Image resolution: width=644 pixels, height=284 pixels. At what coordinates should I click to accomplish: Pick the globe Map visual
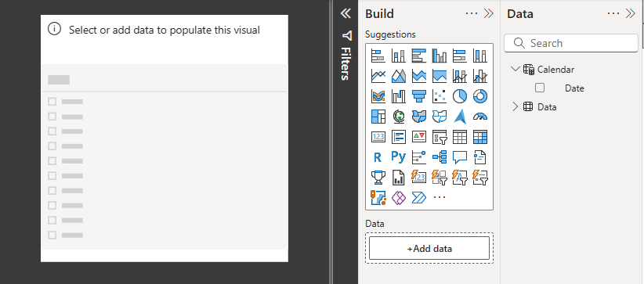399,117
